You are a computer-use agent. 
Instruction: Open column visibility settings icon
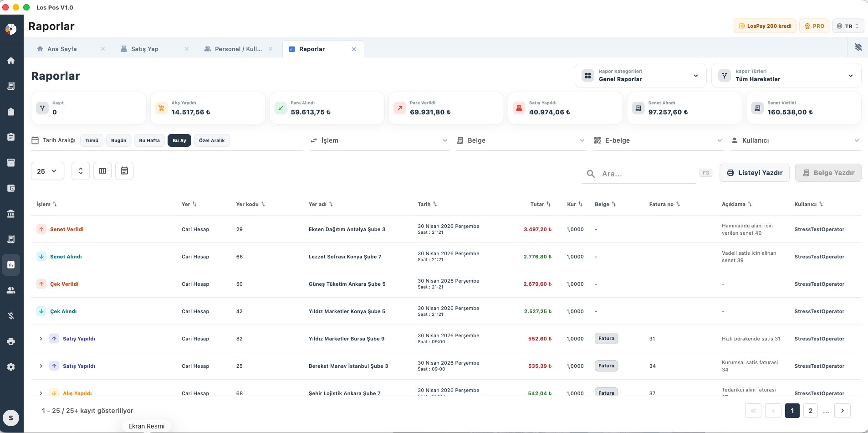tap(102, 171)
